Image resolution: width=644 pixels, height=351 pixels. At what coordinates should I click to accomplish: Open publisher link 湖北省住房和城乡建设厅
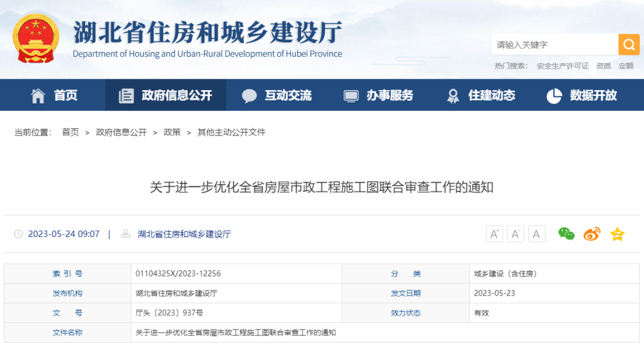tap(185, 235)
